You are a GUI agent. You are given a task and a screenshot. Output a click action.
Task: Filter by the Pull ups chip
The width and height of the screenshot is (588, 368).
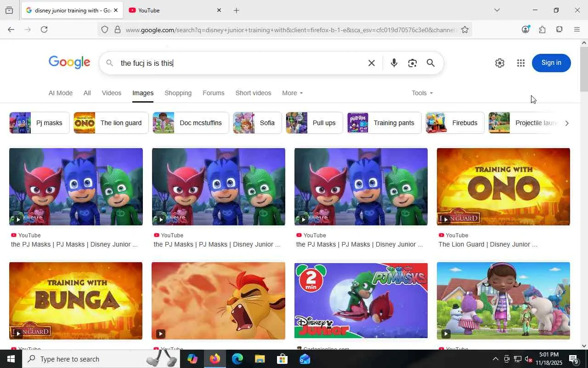314,123
